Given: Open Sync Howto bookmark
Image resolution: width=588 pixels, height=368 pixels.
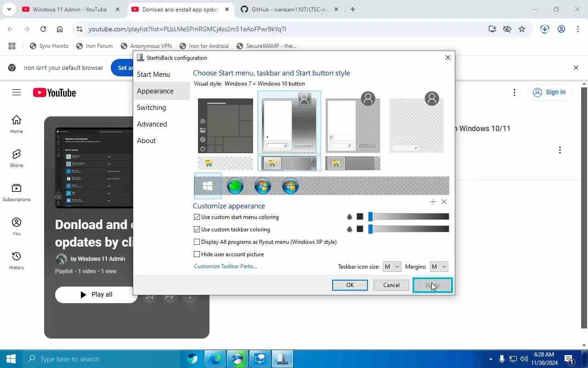Looking at the screenshot, I should 49,46.
